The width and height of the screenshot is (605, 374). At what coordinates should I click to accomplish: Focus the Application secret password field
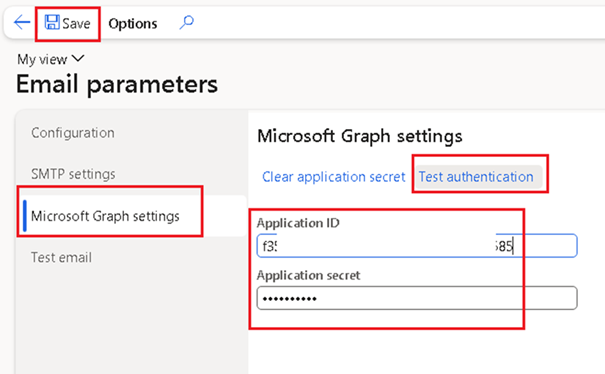point(417,298)
